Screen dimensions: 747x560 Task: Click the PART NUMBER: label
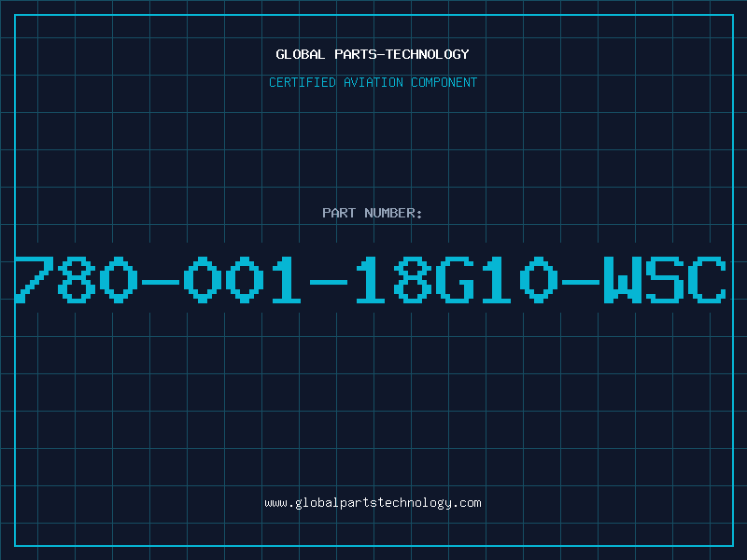click(x=373, y=213)
